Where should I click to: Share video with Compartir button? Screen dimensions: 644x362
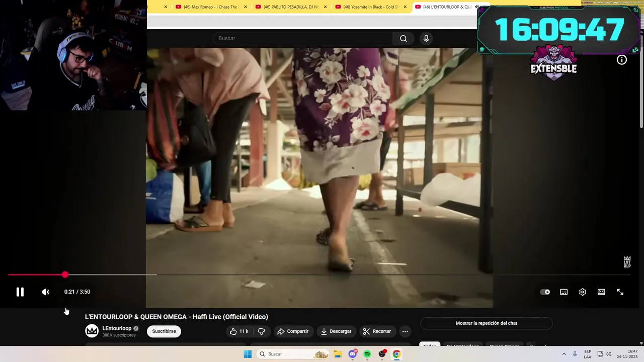click(x=293, y=331)
